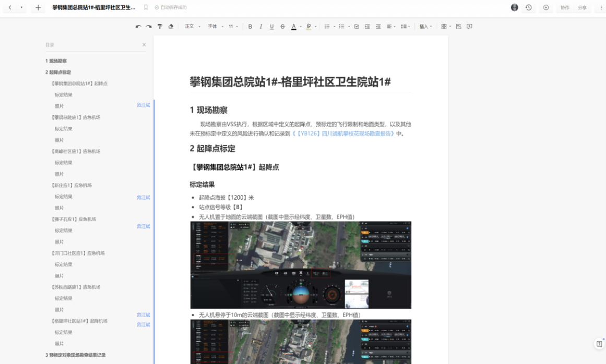Go to 【格里坪社区站1#】起降机场 in outline

(x=79, y=321)
